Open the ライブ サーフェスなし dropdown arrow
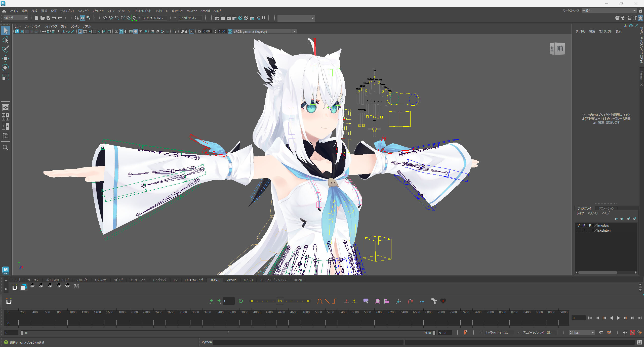Screen dimensions: 644x347 pos(139,18)
